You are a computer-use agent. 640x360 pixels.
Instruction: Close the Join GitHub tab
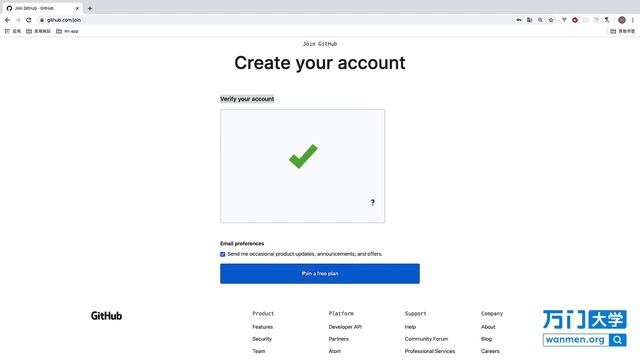77,8
